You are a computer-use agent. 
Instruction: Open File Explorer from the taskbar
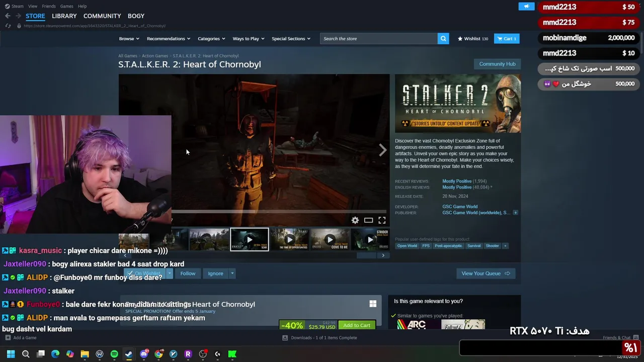(85, 354)
